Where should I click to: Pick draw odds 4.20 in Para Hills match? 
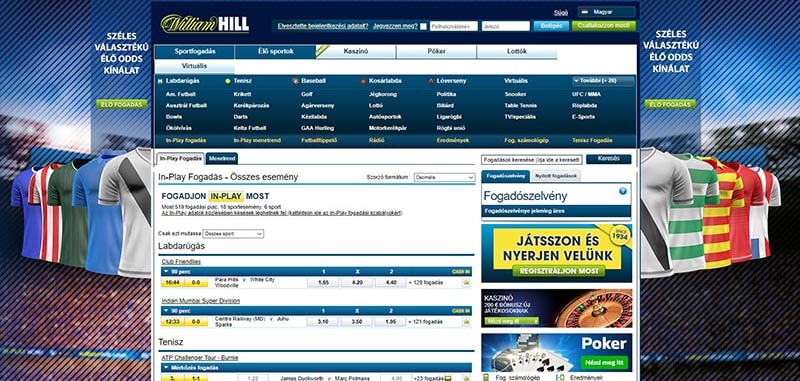(x=357, y=283)
